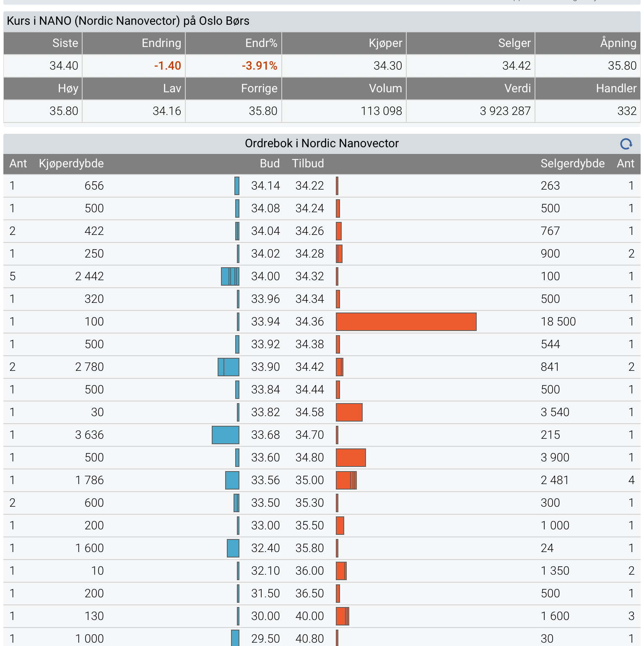The image size is (644, 646).
Task: Click the ask price 34.28
Action: point(310,254)
